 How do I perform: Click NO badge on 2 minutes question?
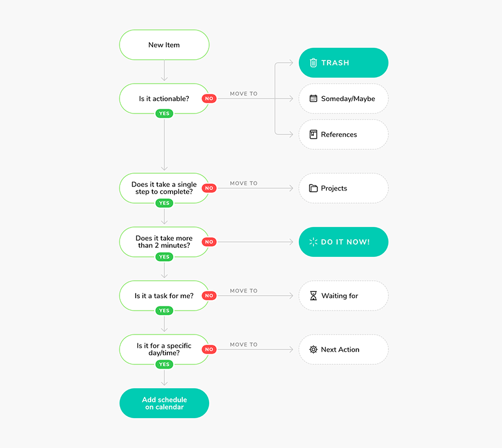(x=209, y=242)
